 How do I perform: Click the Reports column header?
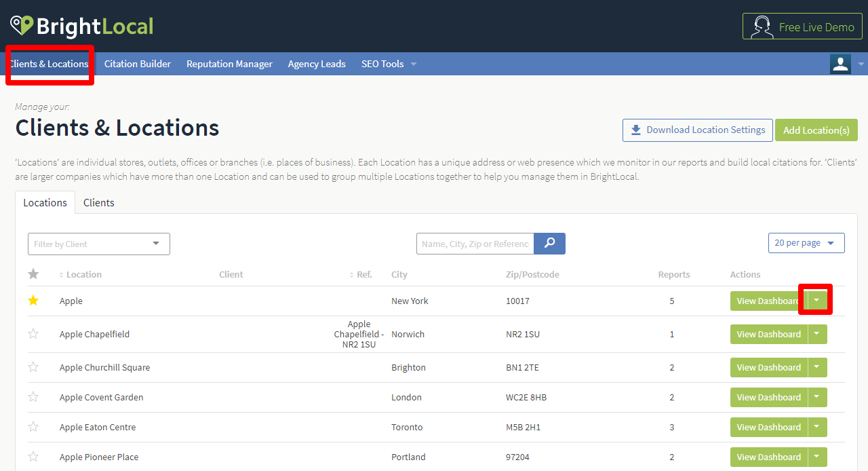tap(674, 274)
